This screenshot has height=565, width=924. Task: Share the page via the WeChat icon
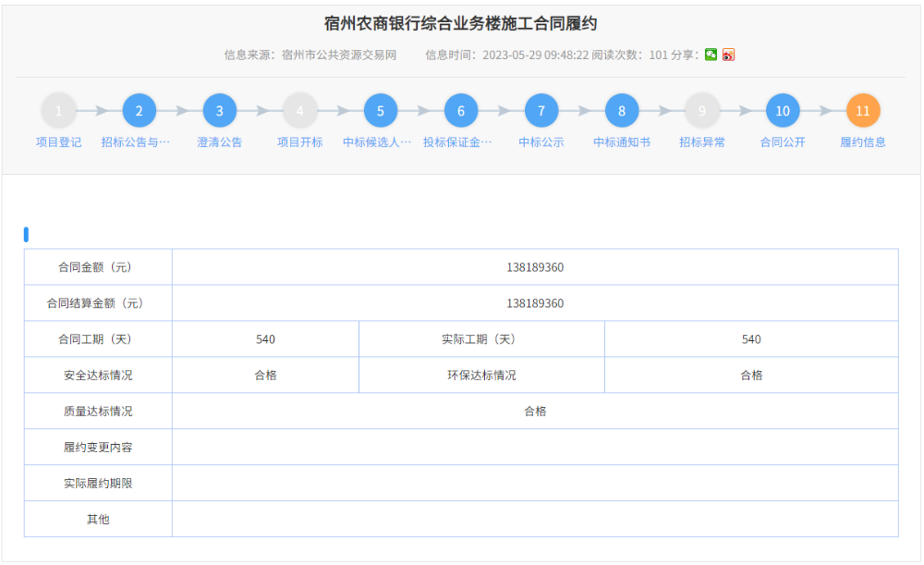coord(711,55)
